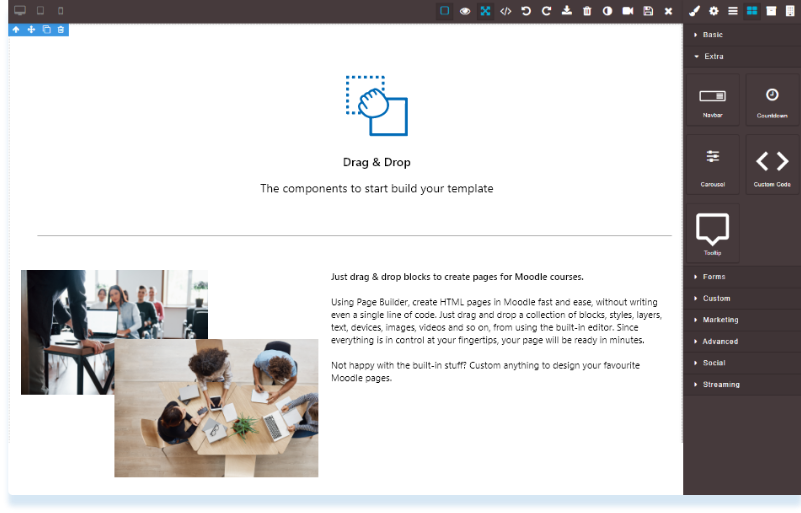Viewport: 801px width, 513px height.
Task: Click paragraph starting 'Using Page Builder'
Action: click(x=497, y=321)
